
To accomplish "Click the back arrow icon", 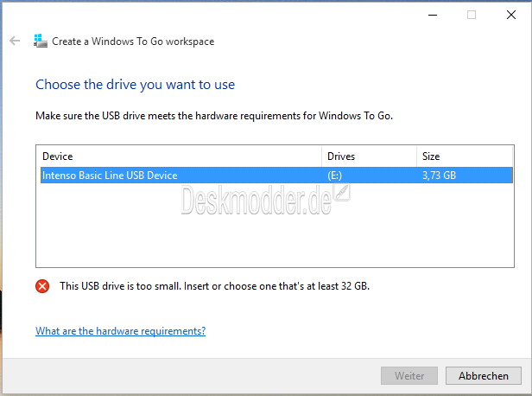I will (15, 41).
